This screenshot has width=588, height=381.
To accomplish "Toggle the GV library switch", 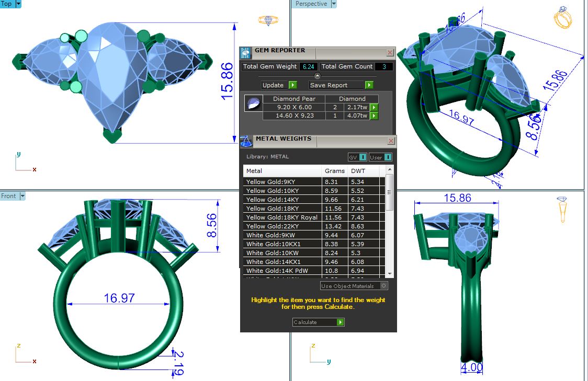I will click(x=358, y=157).
